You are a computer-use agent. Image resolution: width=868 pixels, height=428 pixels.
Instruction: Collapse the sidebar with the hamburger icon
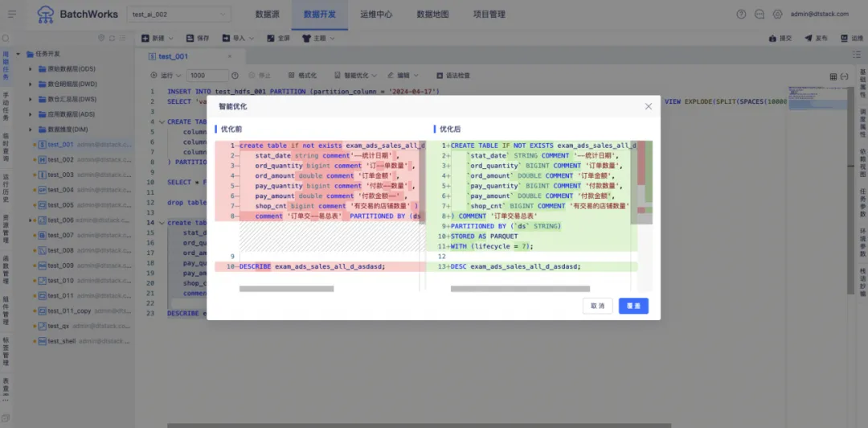point(12,14)
